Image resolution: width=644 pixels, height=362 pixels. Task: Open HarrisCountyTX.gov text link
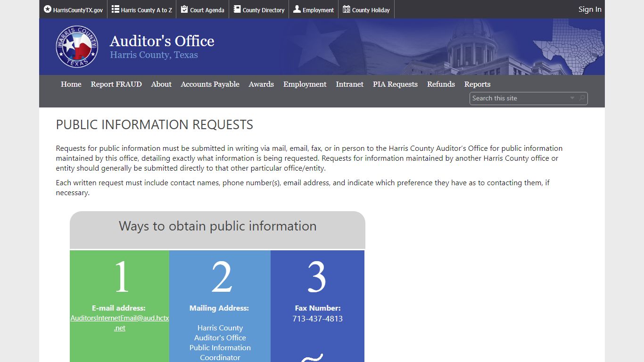point(78,10)
